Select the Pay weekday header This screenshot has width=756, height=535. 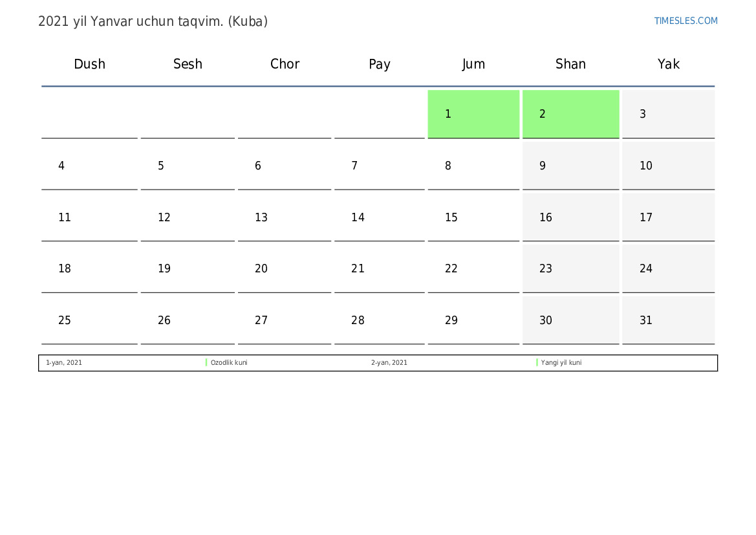[x=380, y=64]
